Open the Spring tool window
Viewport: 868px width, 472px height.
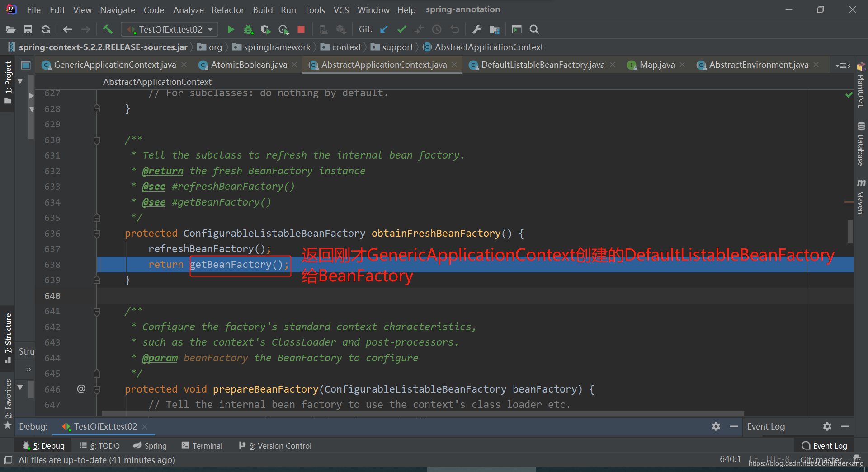[150, 446]
